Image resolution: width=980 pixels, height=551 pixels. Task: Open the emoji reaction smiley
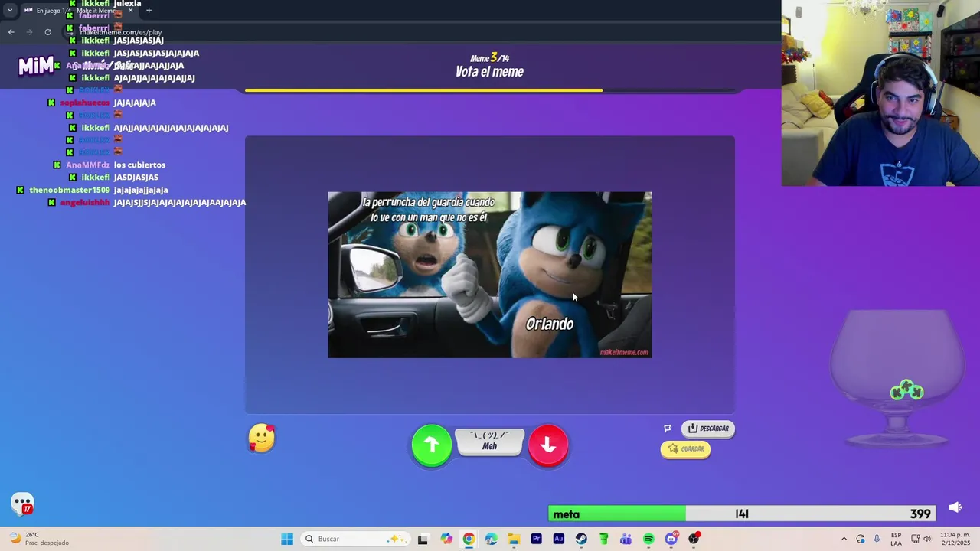[x=262, y=439]
